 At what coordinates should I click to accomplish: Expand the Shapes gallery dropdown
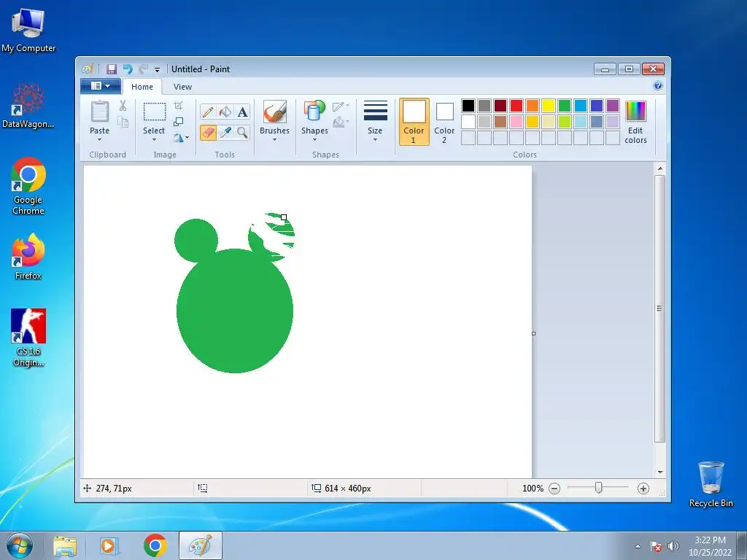pyautogui.click(x=314, y=139)
